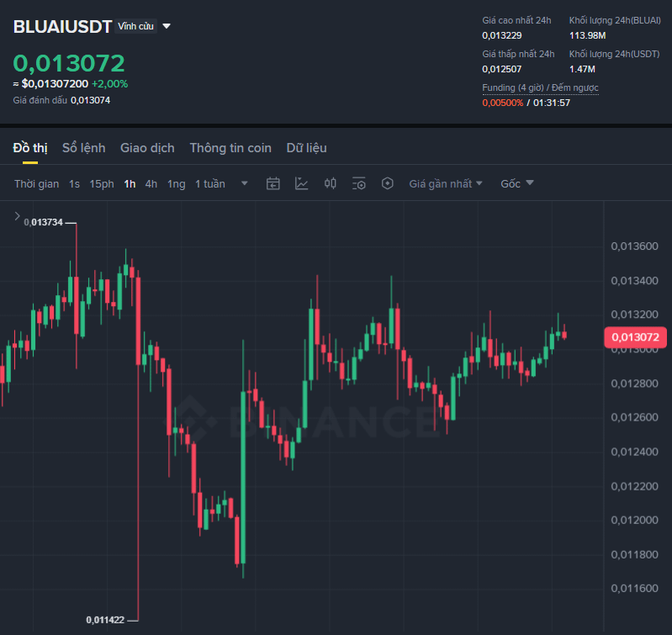Image resolution: width=672 pixels, height=635 pixels.
Task: Open the chart date range calendar icon
Action: pos(273,184)
